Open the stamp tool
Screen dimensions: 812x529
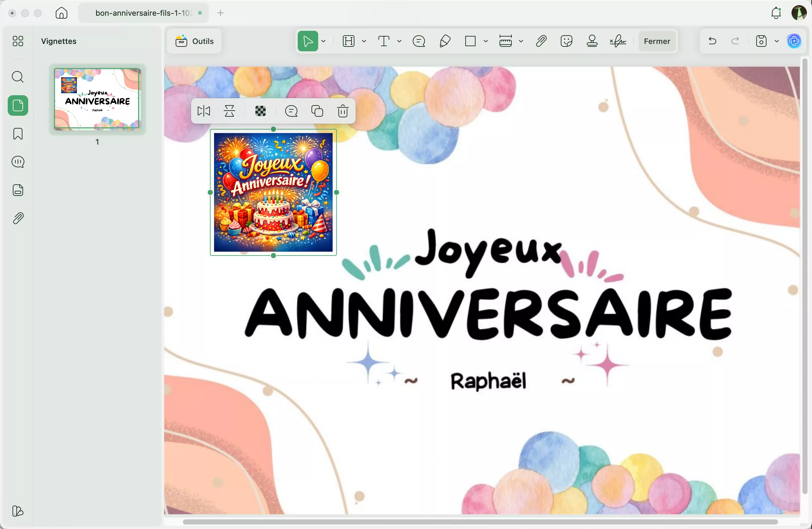click(592, 41)
